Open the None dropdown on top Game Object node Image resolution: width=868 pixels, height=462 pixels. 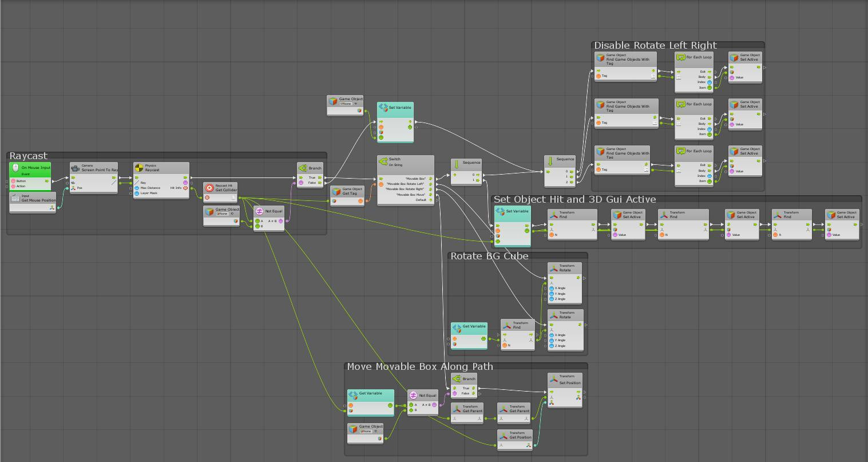tap(348, 104)
